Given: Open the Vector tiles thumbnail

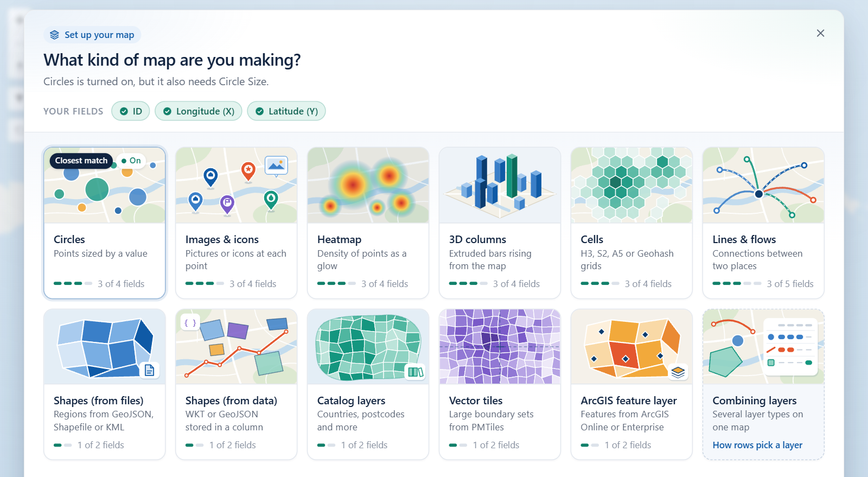Looking at the screenshot, I should tap(500, 347).
